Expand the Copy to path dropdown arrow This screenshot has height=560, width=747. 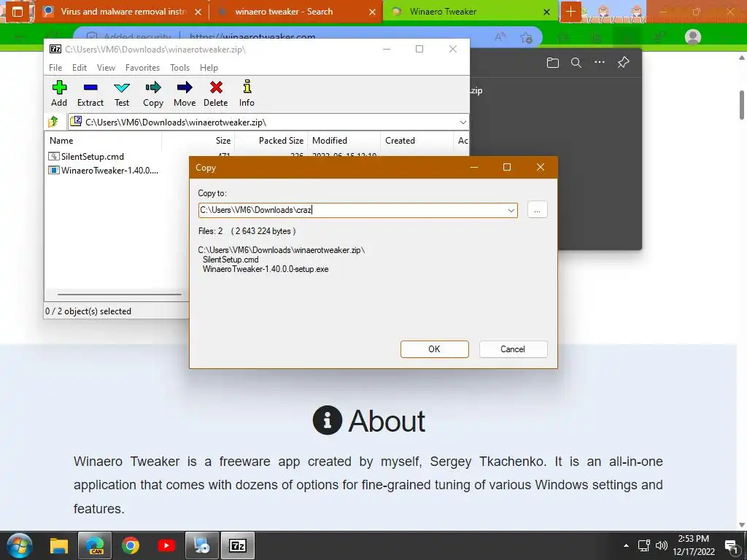tap(511, 210)
